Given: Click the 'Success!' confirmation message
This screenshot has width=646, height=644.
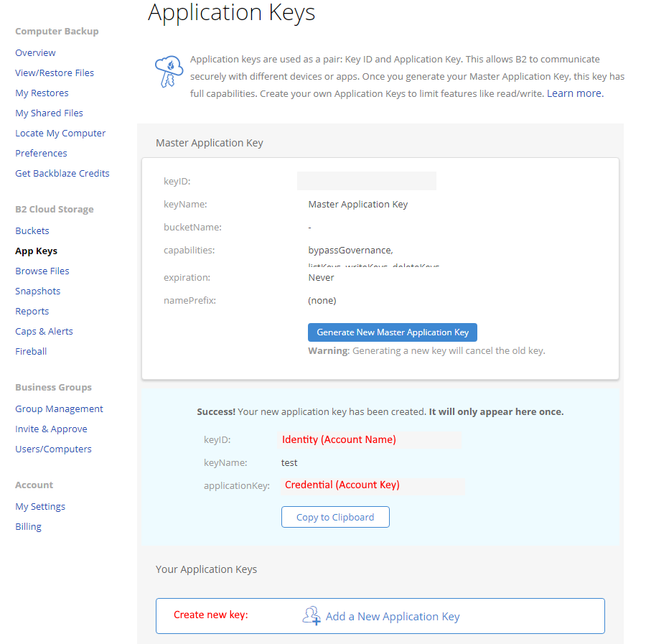Looking at the screenshot, I should tap(380, 411).
